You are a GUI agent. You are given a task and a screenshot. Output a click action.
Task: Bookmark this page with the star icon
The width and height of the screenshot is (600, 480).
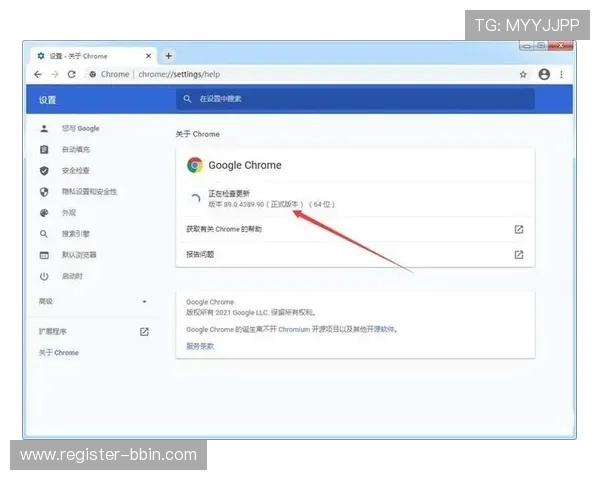(523, 74)
